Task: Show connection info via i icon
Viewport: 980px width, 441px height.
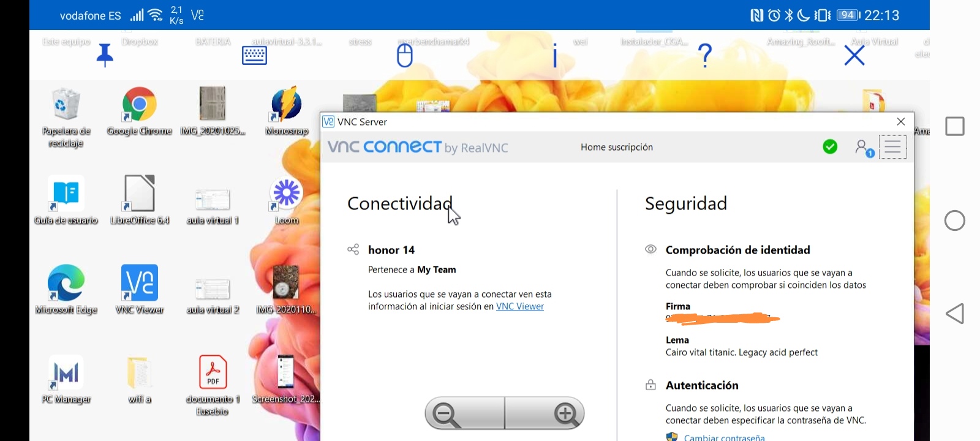Action: point(555,55)
